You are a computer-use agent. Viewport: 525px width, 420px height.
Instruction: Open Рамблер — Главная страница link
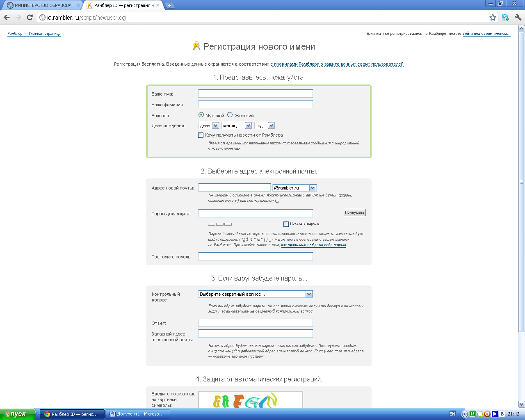[x=34, y=34]
